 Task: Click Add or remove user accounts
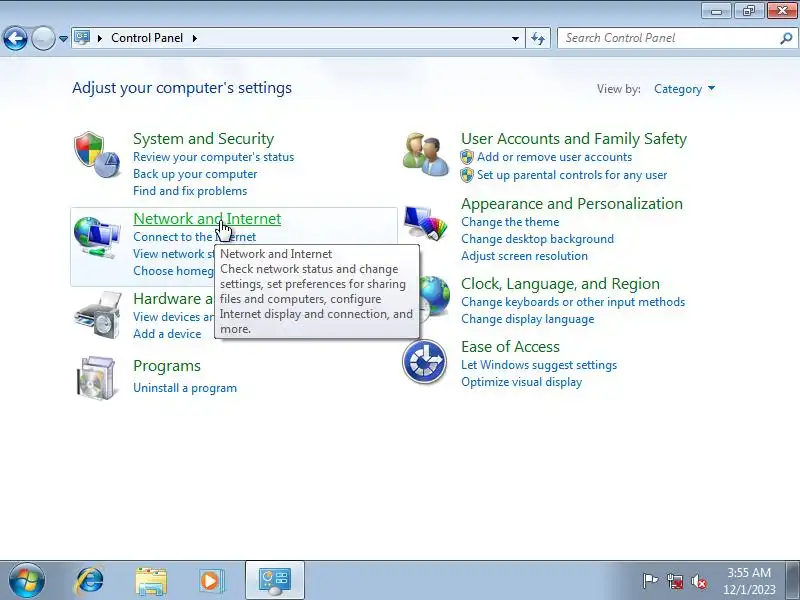pos(554,157)
